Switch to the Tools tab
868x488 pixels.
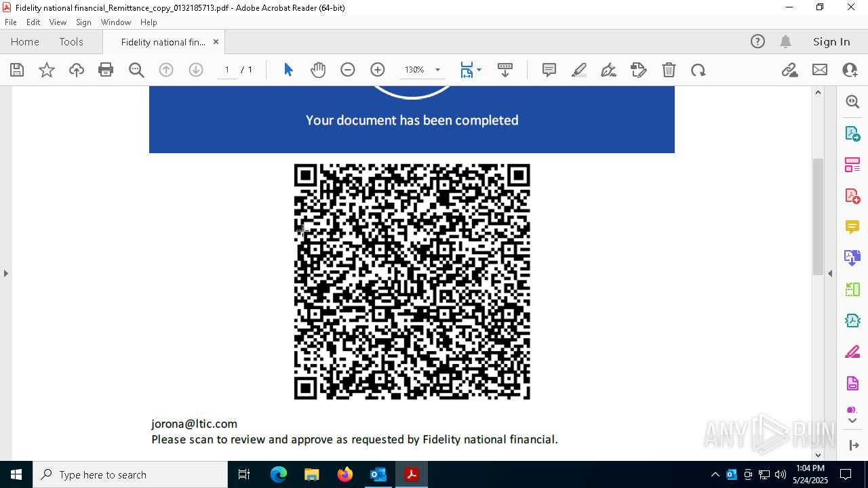[x=71, y=41]
